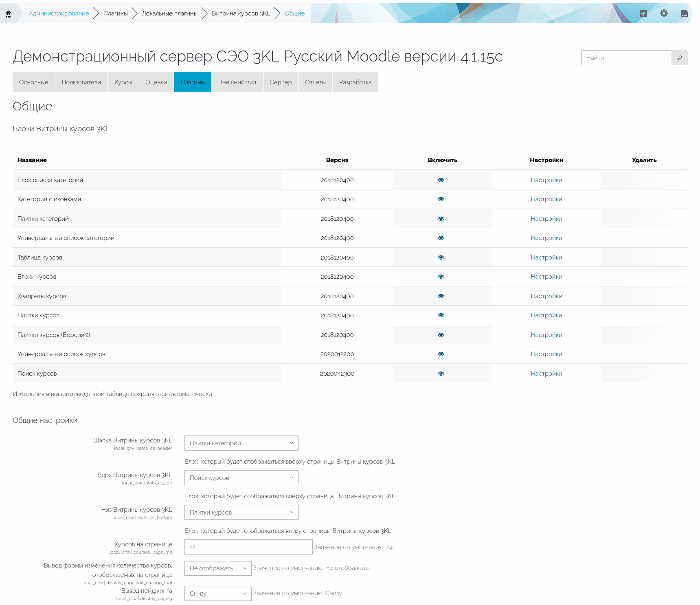The width and height of the screenshot is (700, 605).
Task: Open Вывод пейджинга dropdown showing Снизу
Action: [218, 594]
